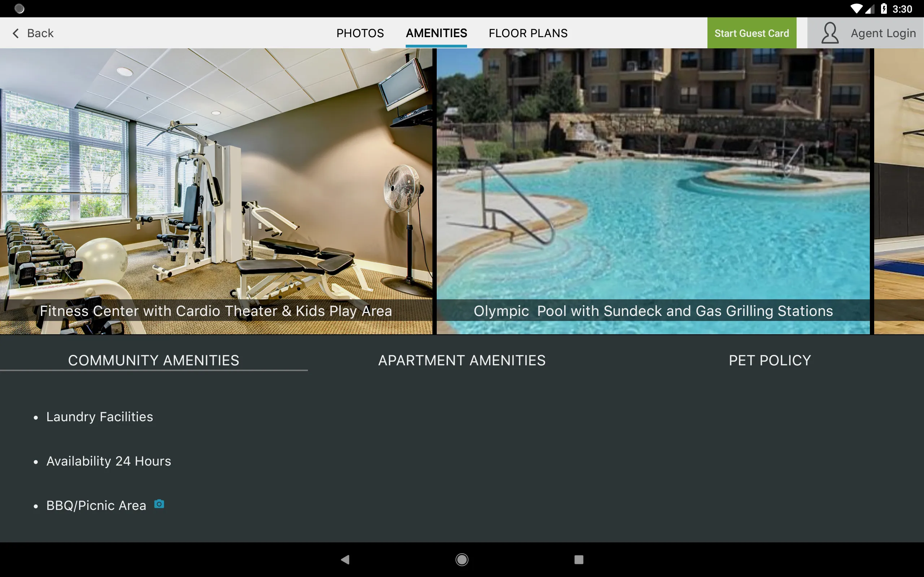The width and height of the screenshot is (924, 577).
Task: Expand Pet Policy section
Action: click(769, 360)
